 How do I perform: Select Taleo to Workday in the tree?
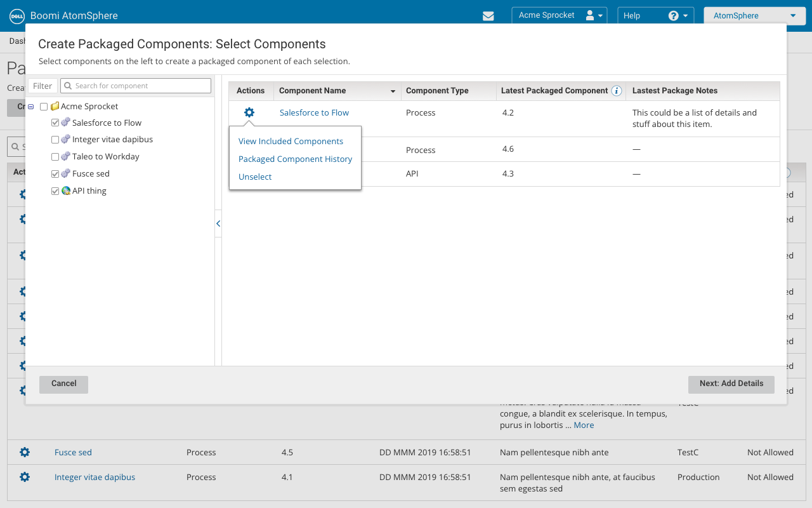pyautogui.click(x=106, y=156)
